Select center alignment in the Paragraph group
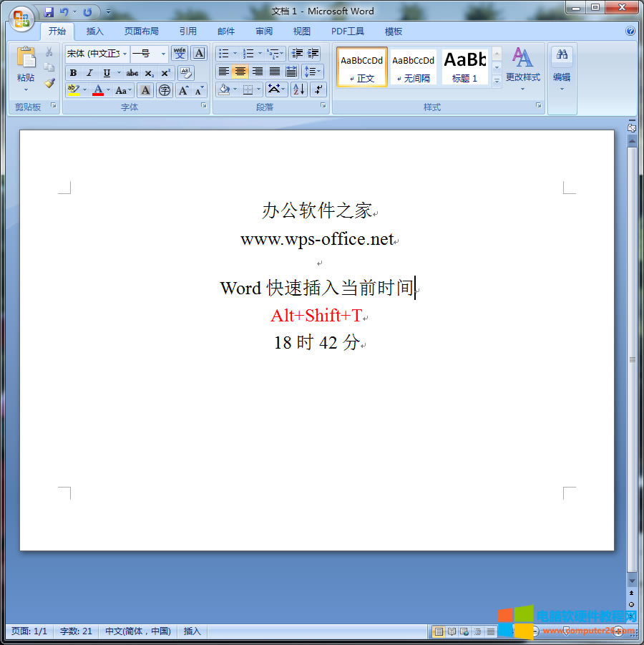 [240, 72]
